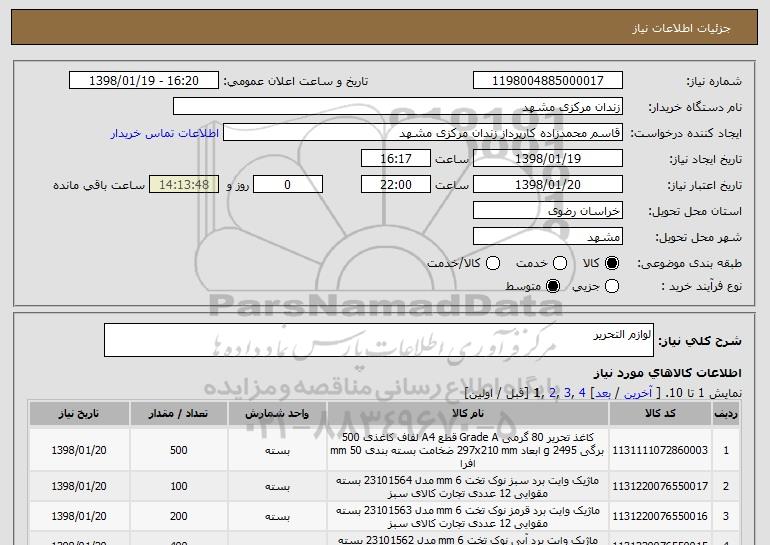
Task: Open اطلاعات تماس خریدار link
Action: tap(165, 133)
